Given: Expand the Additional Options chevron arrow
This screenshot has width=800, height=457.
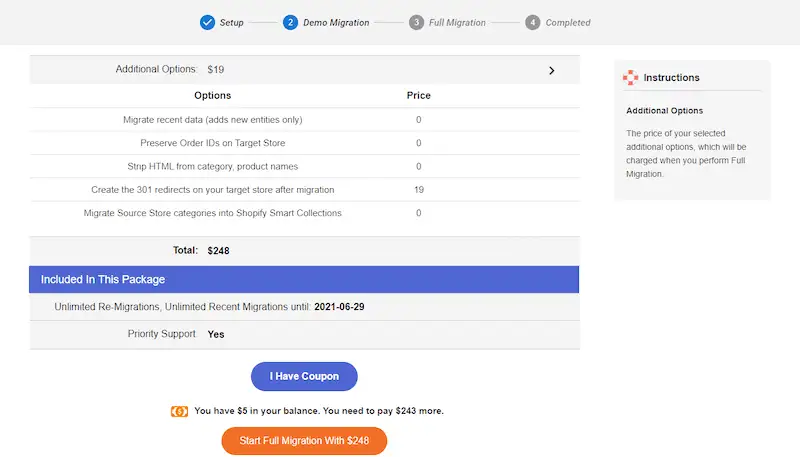Looking at the screenshot, I should [x=551, y=70].
